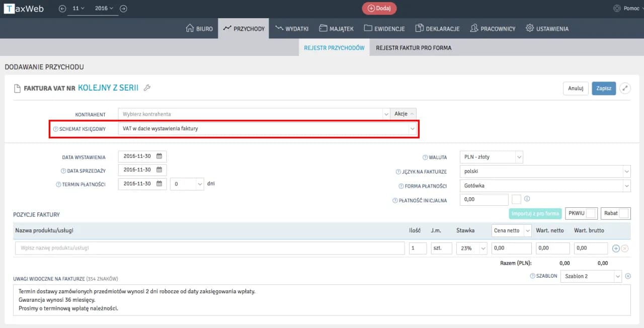The image size is (644, 328).
Task: Open the Waluta currency dropdown
Action: coord(491,157)
